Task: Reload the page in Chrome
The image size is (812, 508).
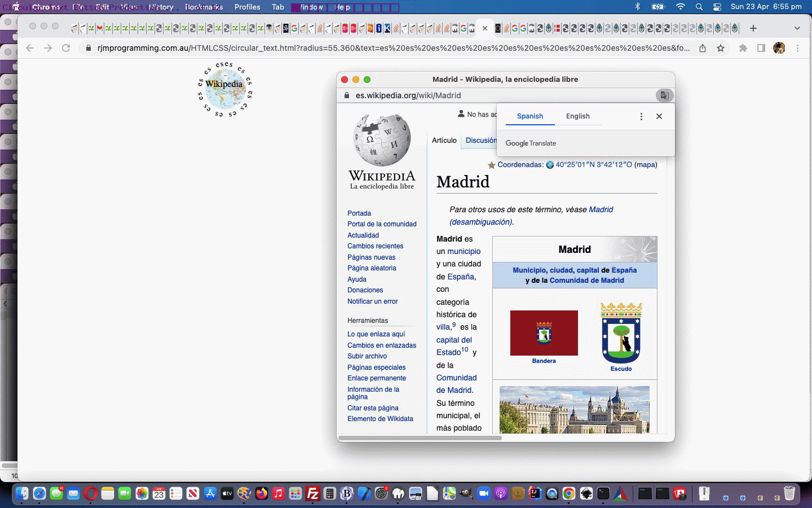Action: pos(66,48)
